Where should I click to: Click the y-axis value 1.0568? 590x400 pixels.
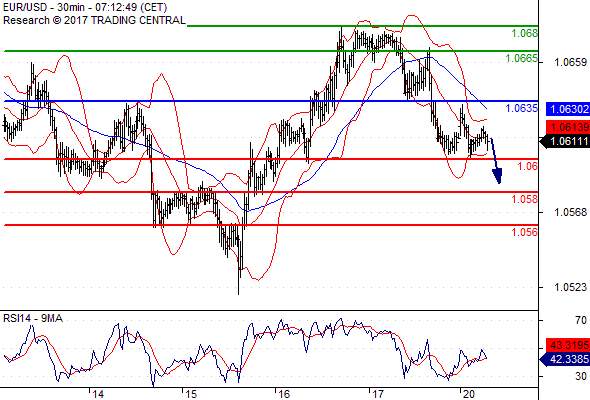pos(570,212)
